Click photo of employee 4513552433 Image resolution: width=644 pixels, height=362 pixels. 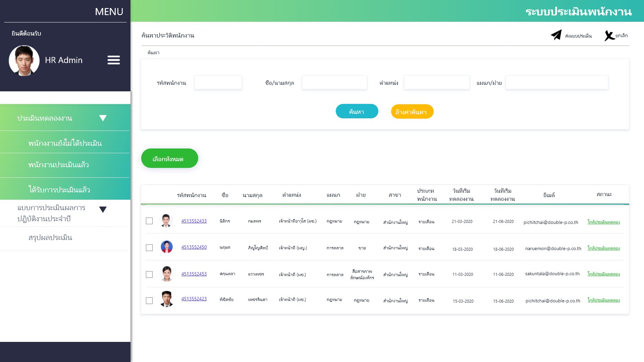[x=166, y=221]
